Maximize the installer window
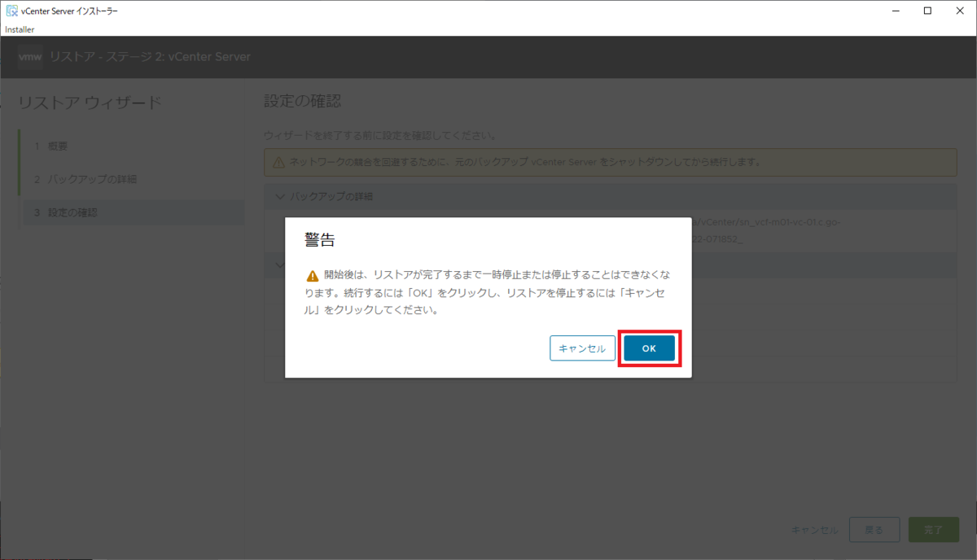 click(x=927, y=11)
